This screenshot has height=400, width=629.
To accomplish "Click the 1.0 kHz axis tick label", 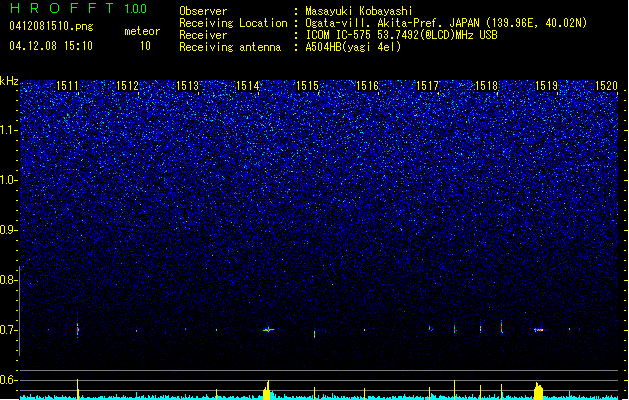I will tap(8, 180).
